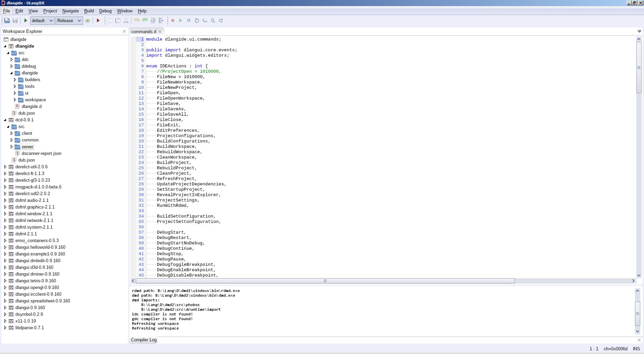Open the Debug menu
The width and height of the screenshot is (644, 354).
coord(105,11)
